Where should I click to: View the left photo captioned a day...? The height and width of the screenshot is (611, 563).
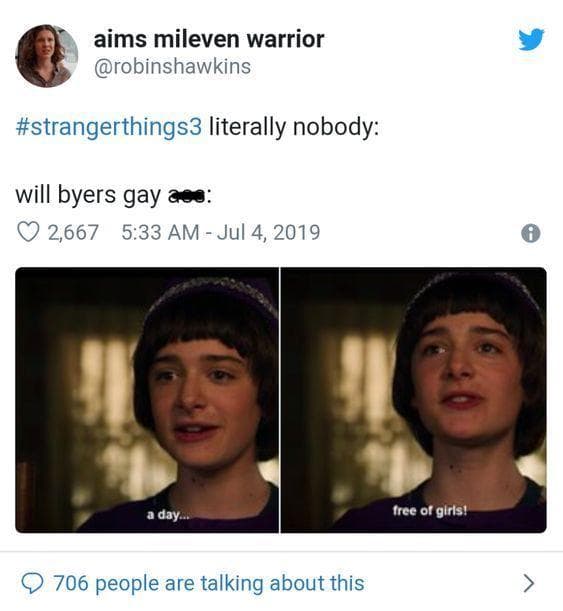147,400
